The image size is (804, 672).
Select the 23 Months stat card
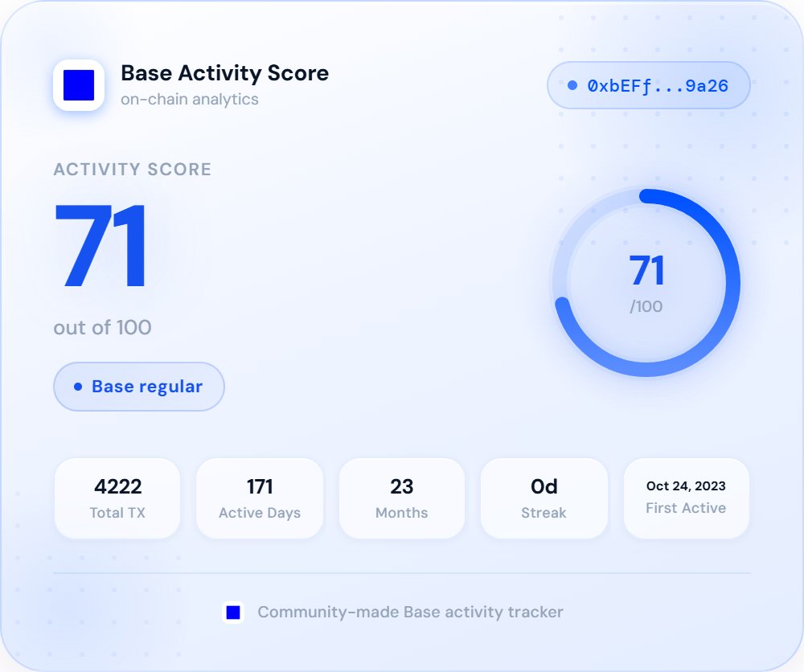(x=401, y=498)
